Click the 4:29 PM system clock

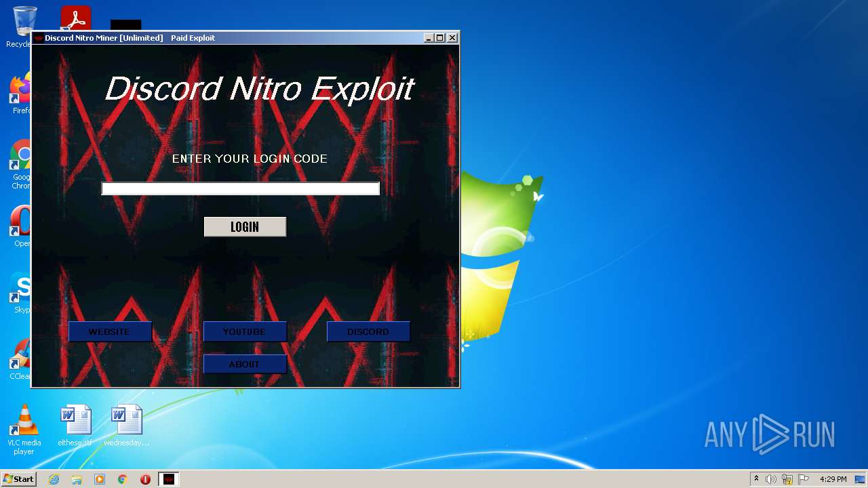(833, 479)
